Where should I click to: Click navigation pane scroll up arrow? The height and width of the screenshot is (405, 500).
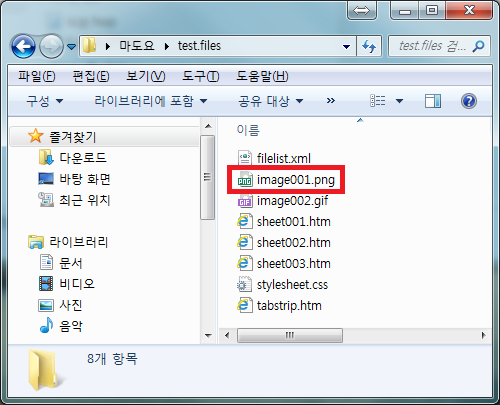click(x=208, y=126)
